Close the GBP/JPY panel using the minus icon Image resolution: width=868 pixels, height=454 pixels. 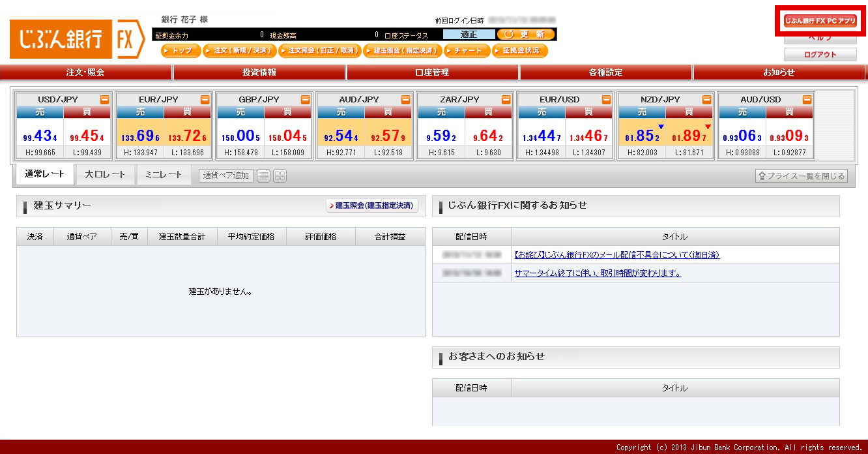pyautogui.click(x=306, y=100)
